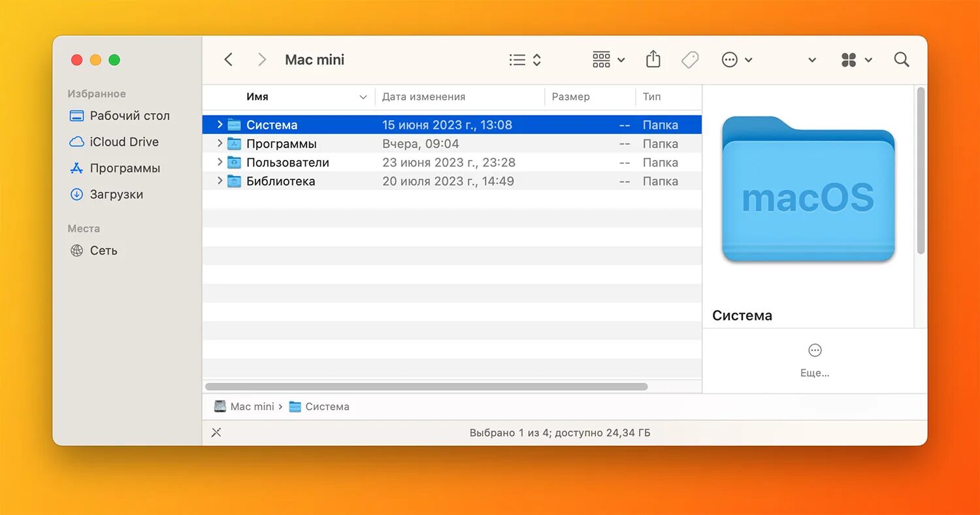Viewport: 980px width, 515px height.
Task: Sort by Дата изменения column header
Action: pos(423,97)
